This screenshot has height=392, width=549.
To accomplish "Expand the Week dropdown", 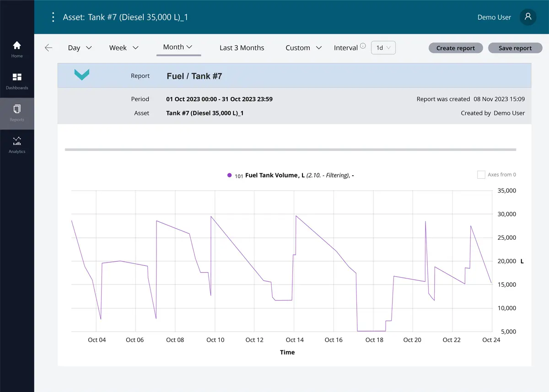I will [x=124, y=48].
